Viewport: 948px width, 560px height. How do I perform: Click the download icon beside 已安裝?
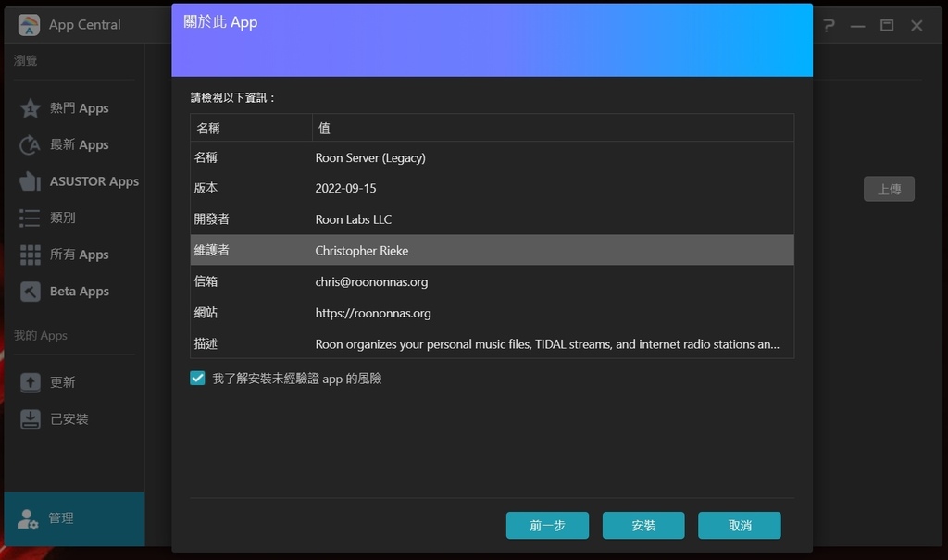click(x=30, y=419)
